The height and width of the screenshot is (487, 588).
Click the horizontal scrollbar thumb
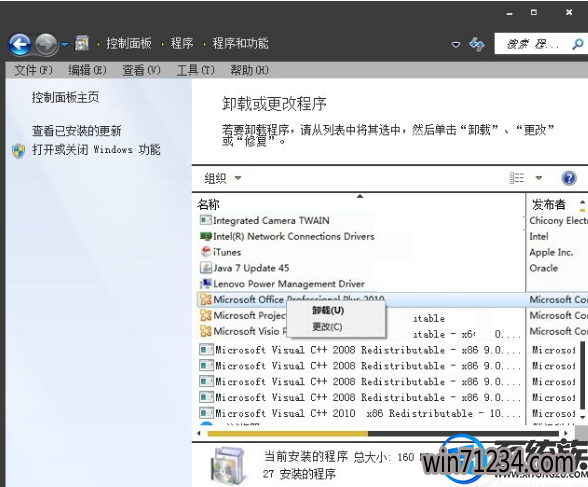[287, 433]
